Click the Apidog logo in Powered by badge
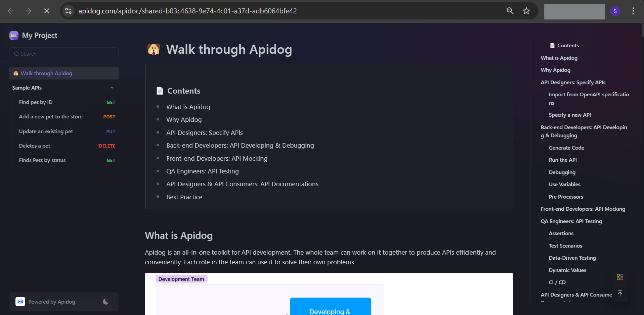This screenshot has width=644, height=315. click(x=20, y=302)
